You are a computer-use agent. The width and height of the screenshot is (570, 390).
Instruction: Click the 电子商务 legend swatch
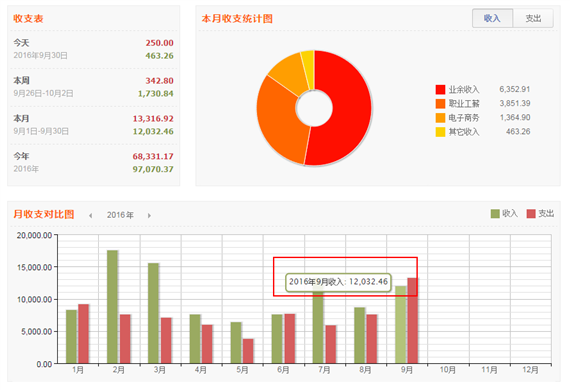click(440, 118)
